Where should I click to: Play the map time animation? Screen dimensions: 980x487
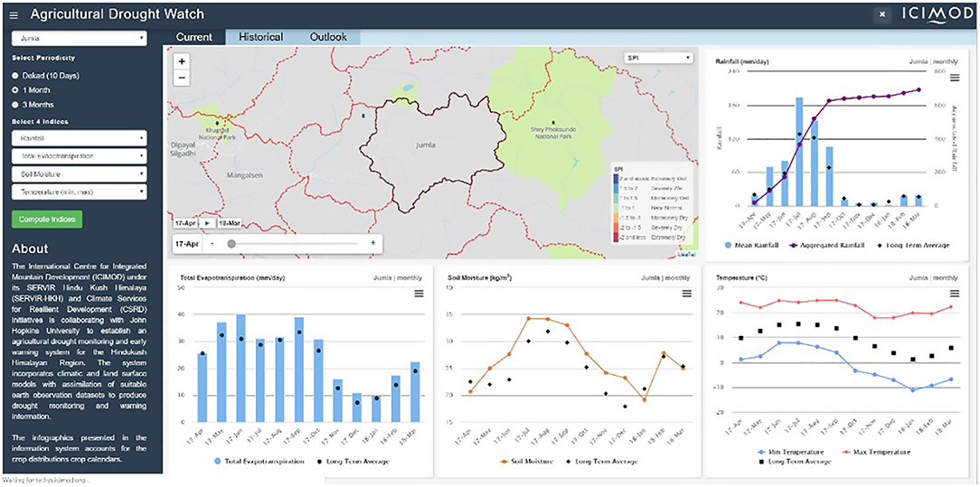[x=208, y=222]
